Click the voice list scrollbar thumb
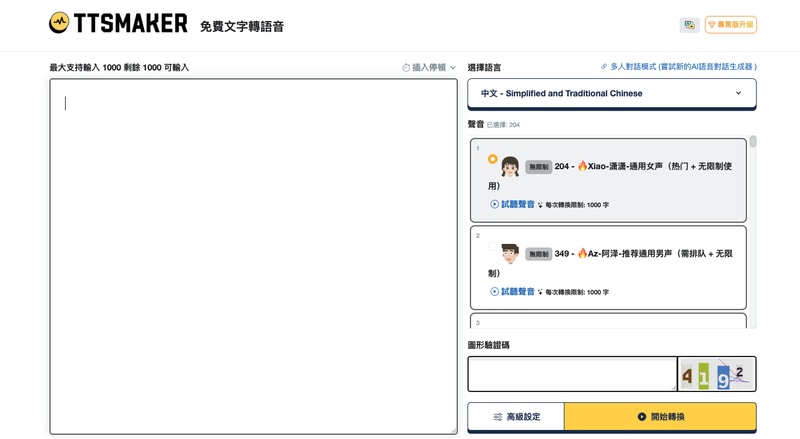This screenshot has width=800, height=439. [x=753, y=141]
